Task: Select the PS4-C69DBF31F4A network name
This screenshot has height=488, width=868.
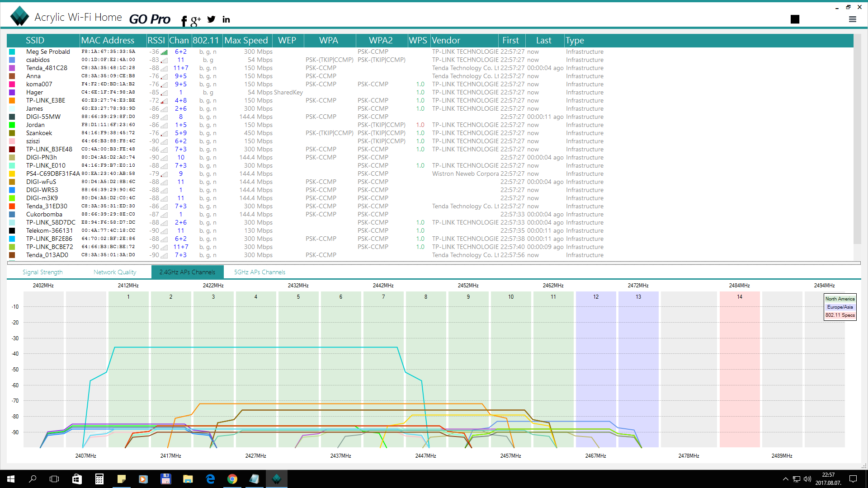Action: pyautogui.click(x=53, y=174)
